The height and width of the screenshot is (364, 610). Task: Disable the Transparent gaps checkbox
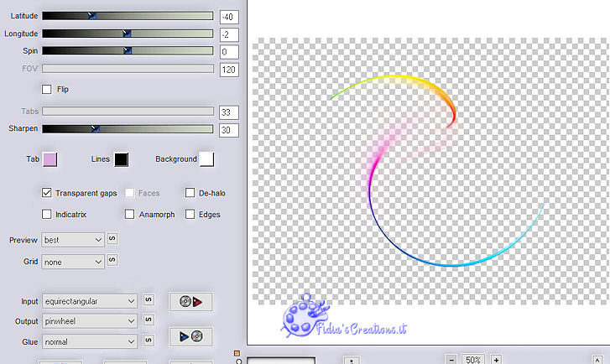coord(47,193)
